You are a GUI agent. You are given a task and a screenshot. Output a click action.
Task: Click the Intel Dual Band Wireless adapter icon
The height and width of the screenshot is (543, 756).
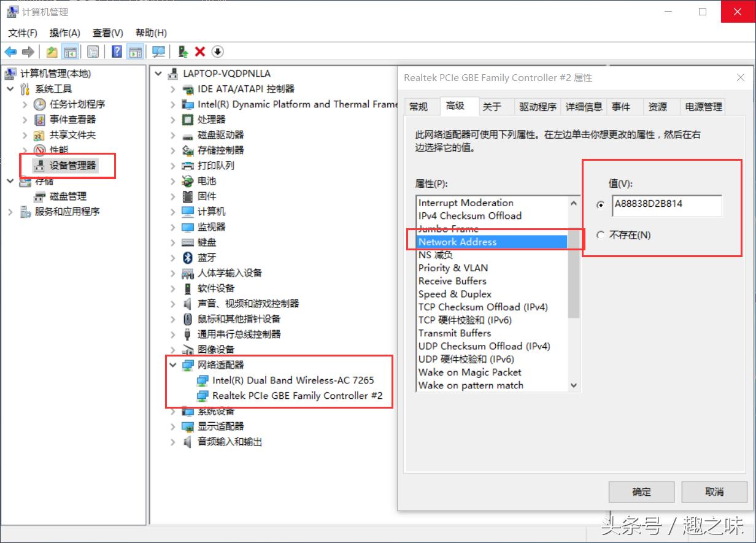coord(202,380)
